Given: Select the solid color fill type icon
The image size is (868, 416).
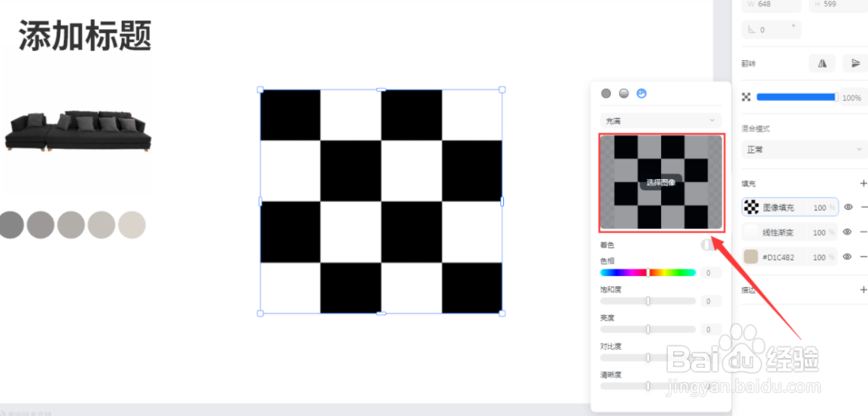Looking at the screenshot, I should 606,93.
